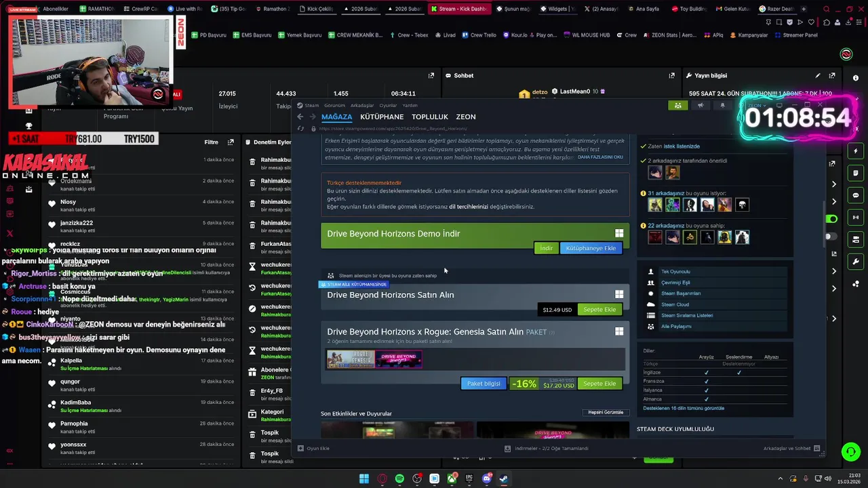Viewport: 868px width, 488px height.
Task: Edit Yayın bilgisi with the pencil icon
Action: pyautogui.click(x=818, y=76)
